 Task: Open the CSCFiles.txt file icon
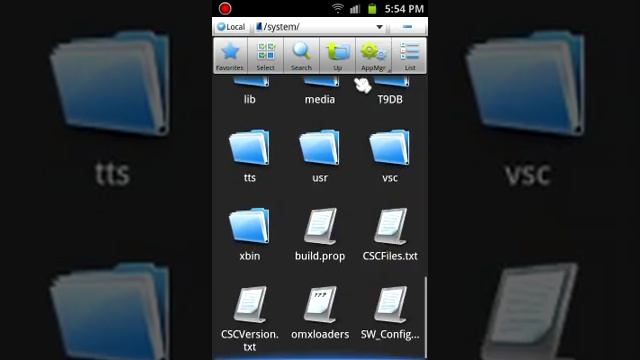point(391,227)
